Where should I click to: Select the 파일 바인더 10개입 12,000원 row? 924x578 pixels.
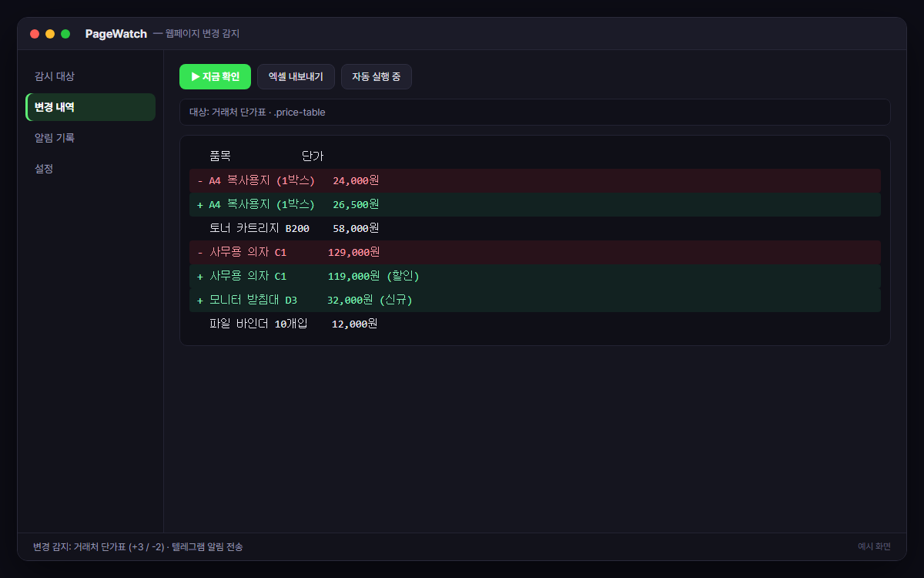click(534, 324)
